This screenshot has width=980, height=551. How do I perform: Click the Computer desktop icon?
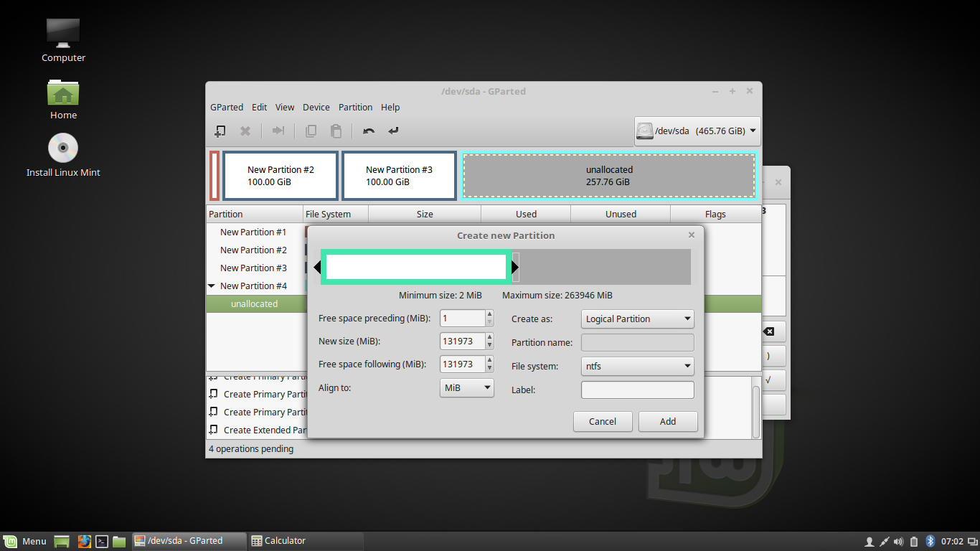tap(63, 33)
